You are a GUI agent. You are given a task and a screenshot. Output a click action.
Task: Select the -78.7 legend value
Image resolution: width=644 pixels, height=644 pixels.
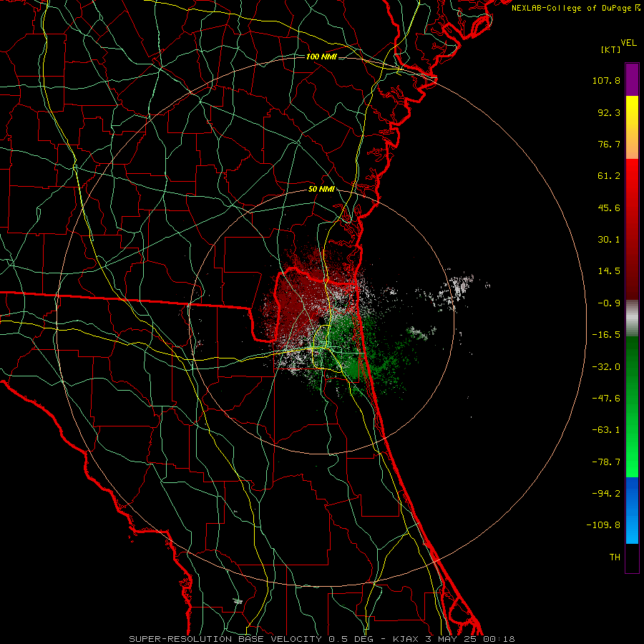click(606, 462)
